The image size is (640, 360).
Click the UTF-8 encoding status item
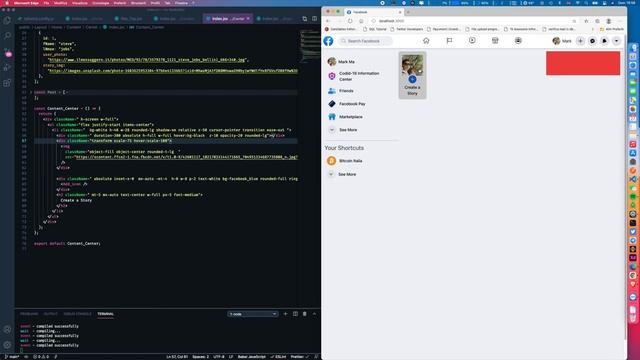click(218, 357)
